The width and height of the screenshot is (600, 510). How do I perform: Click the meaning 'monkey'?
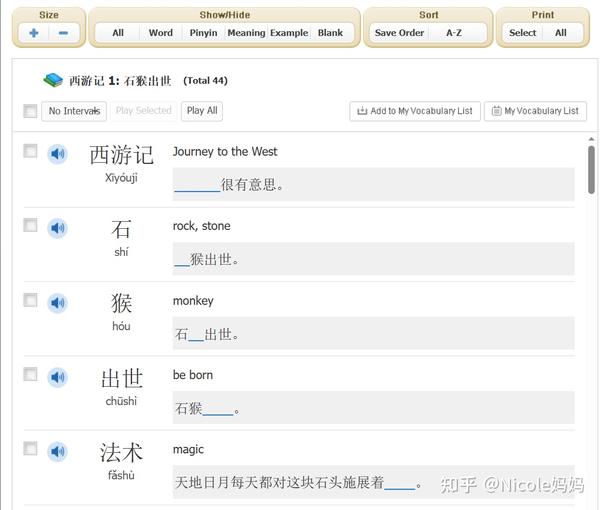[193, 301]
